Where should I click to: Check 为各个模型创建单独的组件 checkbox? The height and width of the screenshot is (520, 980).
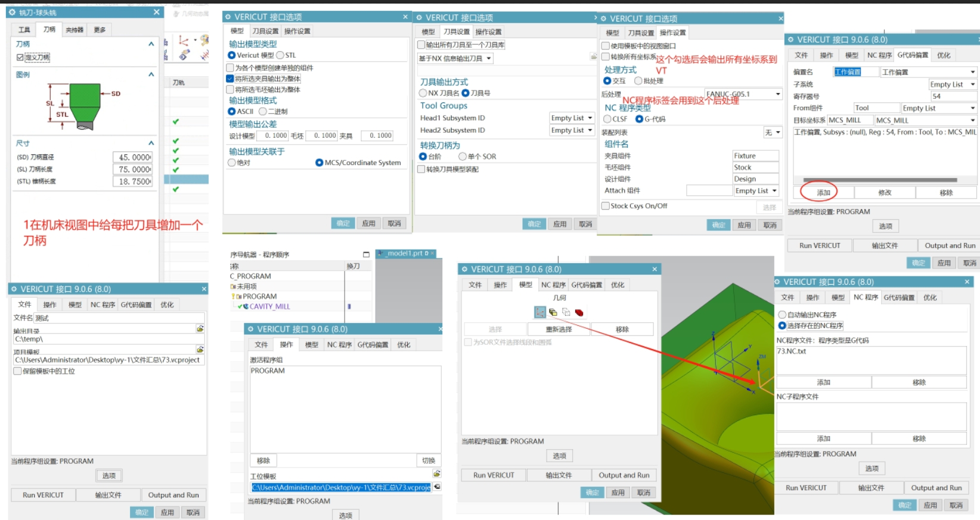point(230,68)
